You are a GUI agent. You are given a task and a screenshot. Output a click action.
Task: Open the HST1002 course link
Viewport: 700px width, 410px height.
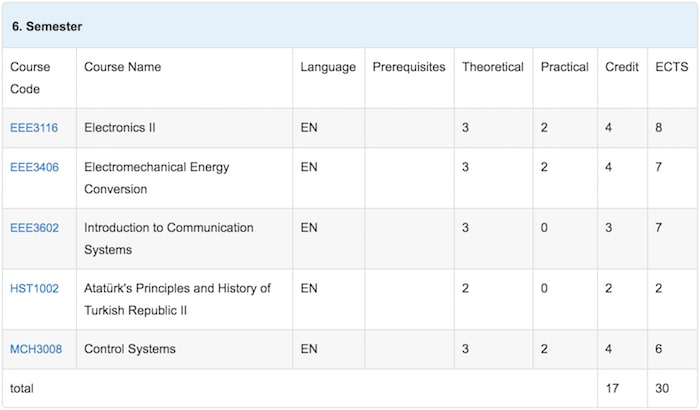[x=34, y=289]
